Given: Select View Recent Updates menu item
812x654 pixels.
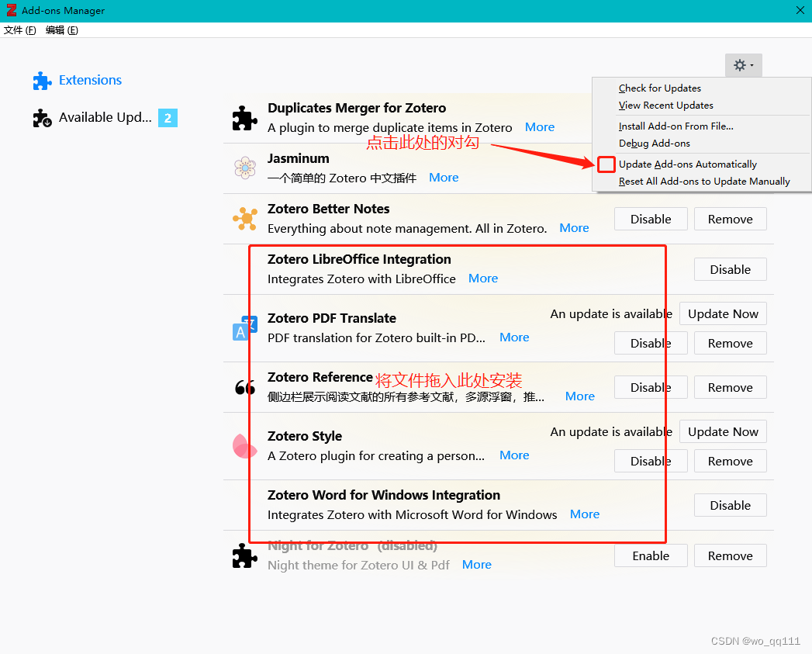Looking at the screenshot, I should coord(665,106).
